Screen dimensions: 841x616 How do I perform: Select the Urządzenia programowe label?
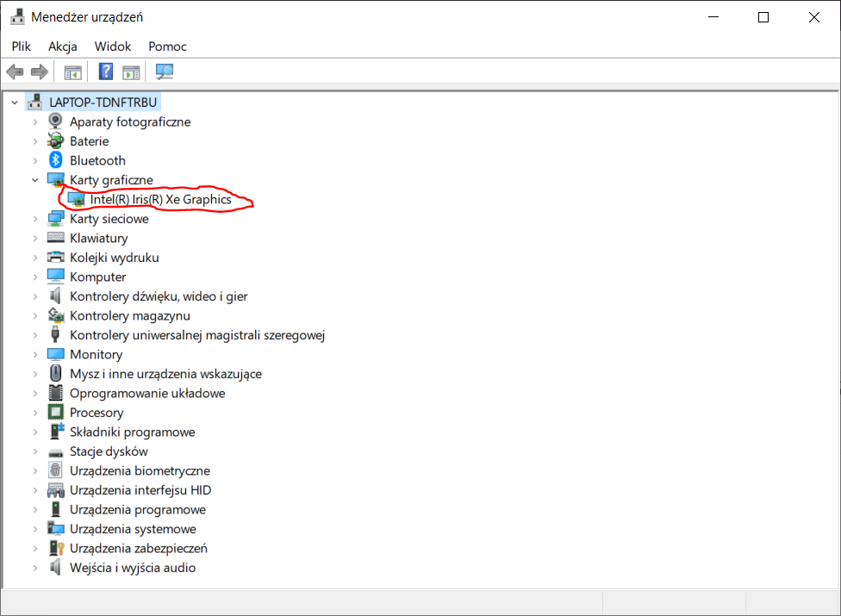pyautogui.click(x=138, y=509)
